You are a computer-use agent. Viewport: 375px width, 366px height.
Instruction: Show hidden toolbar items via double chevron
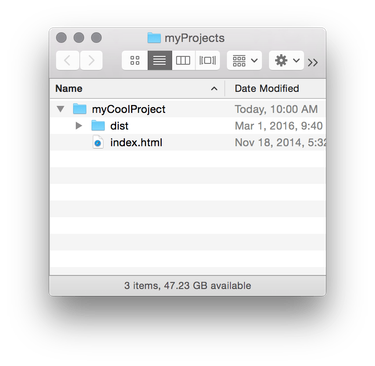(313, 62)
